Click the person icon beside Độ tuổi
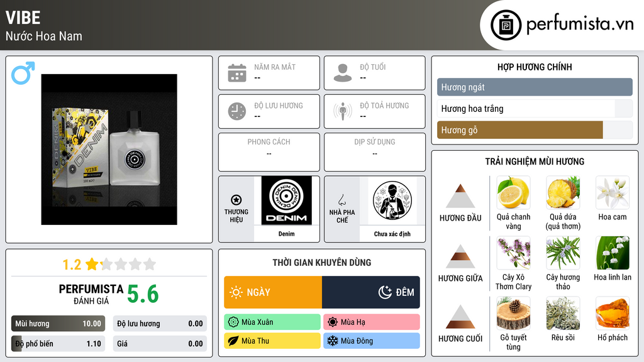The width and height of the screenshot is (644, 362). point(343,73)
